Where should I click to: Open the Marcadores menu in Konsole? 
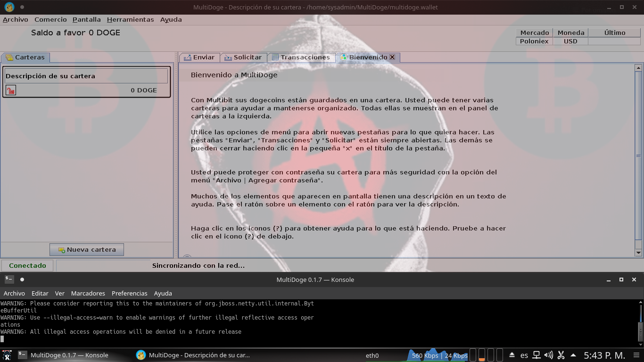click(x=88, y=293)
